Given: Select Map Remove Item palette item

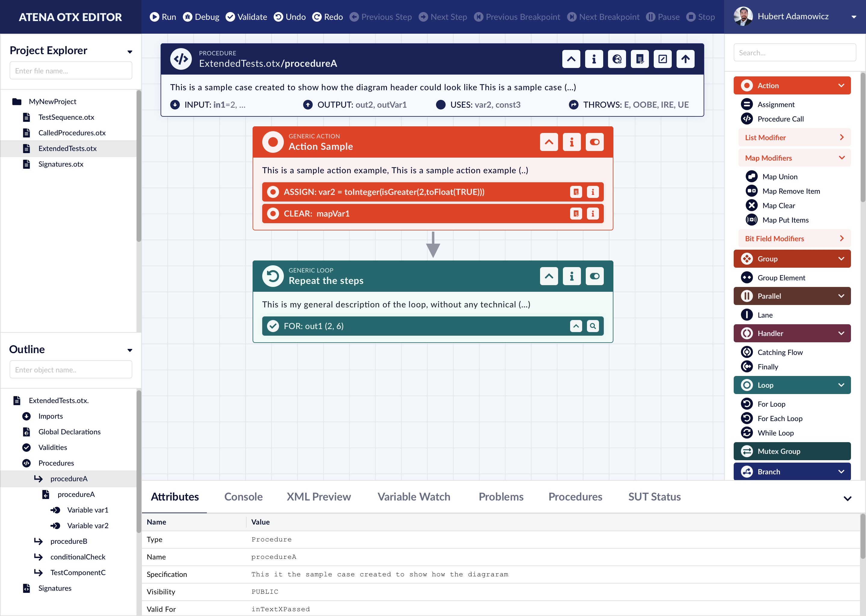Looking at the screenshot, I should coord(783,191).
